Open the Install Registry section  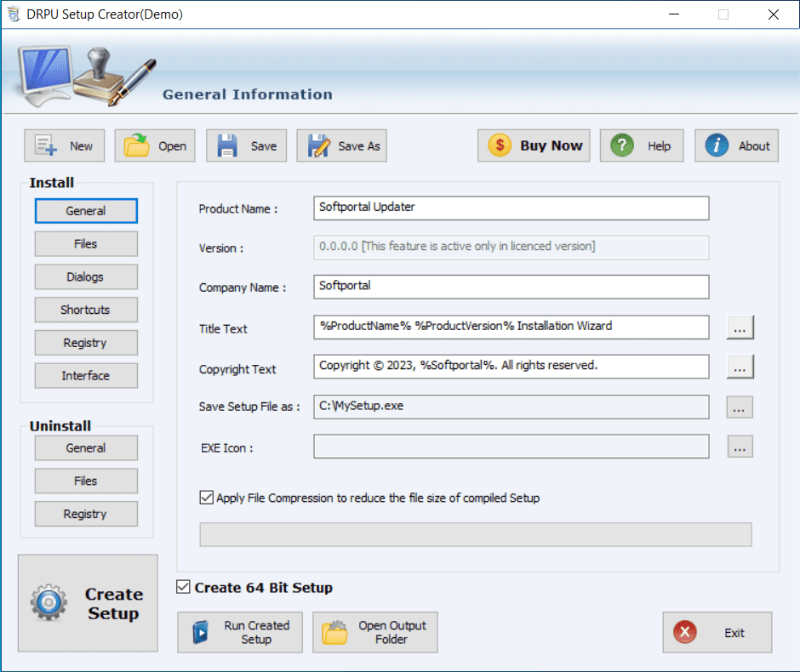tap(86, 343)
